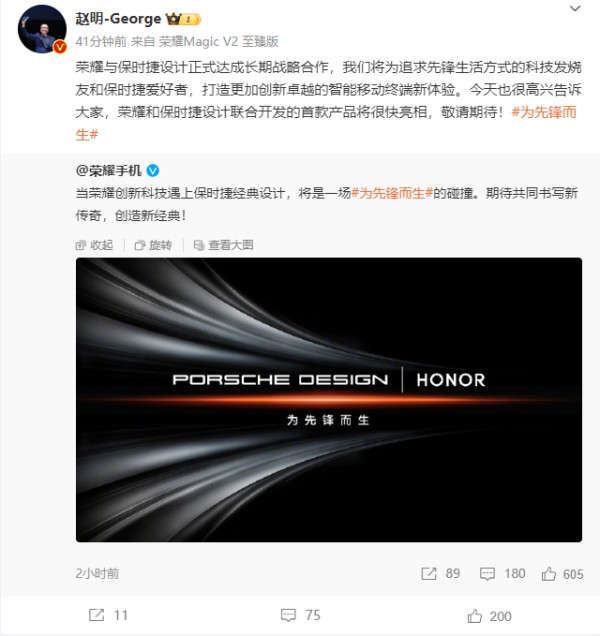Click the Porsche Design Honor poster image
The image size is (600, 636).
[329, 400]
